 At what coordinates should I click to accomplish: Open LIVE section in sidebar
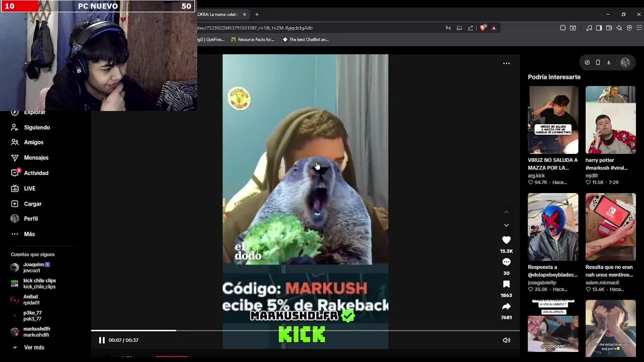click(30, 189)
